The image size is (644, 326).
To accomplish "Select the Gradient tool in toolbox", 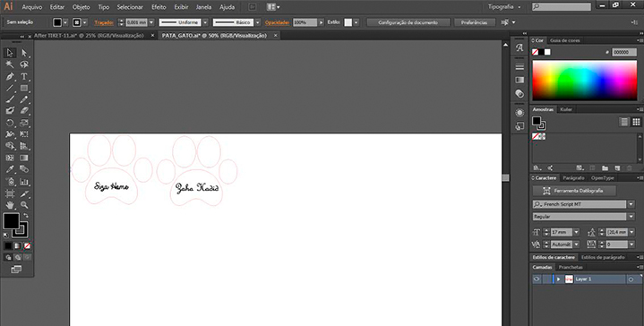I will (x=24, y=158).
